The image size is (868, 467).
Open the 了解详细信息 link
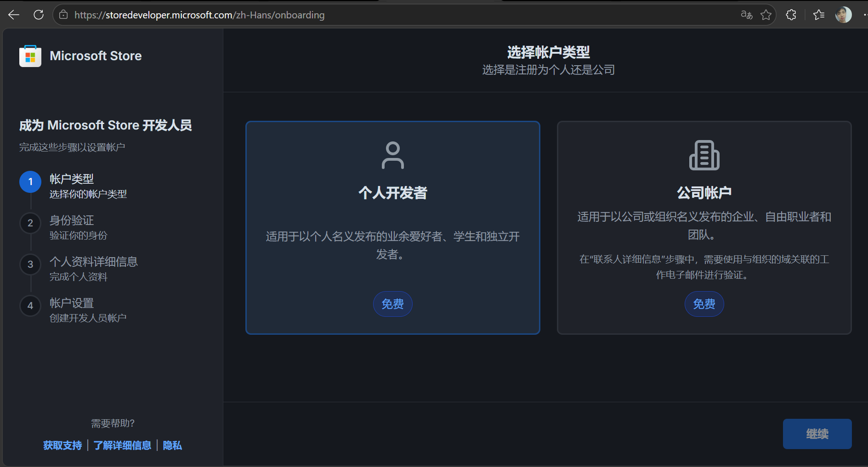(x=122, y=445)
